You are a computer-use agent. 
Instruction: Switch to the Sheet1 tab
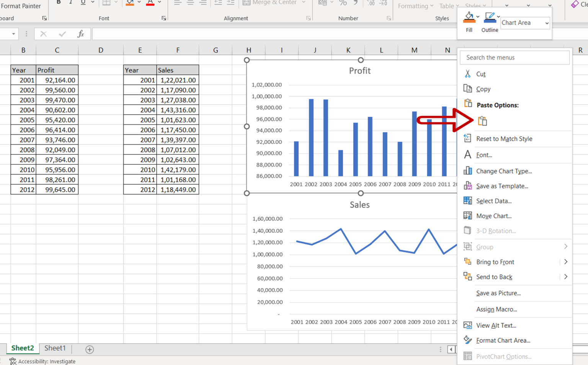point(55,348)
